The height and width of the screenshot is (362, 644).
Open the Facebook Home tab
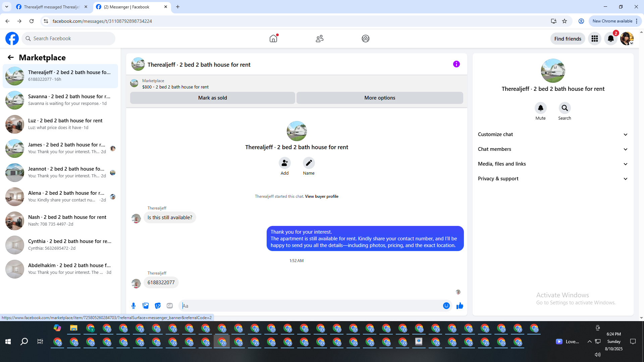pos(273,39)
